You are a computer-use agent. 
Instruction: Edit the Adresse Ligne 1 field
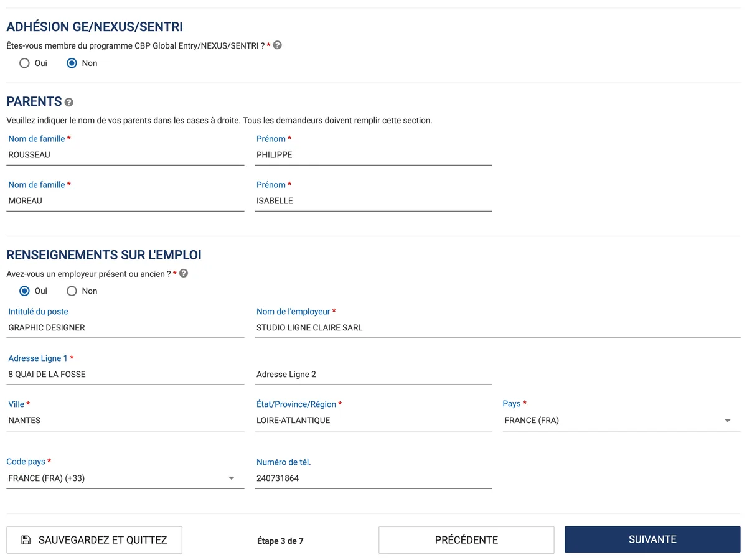pos(125,375)
